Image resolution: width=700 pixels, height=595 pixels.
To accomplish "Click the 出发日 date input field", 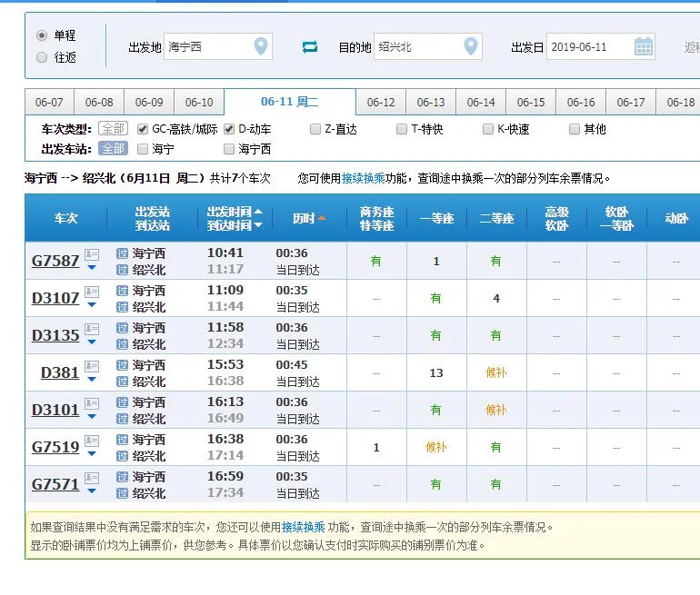I will (600, 46).
